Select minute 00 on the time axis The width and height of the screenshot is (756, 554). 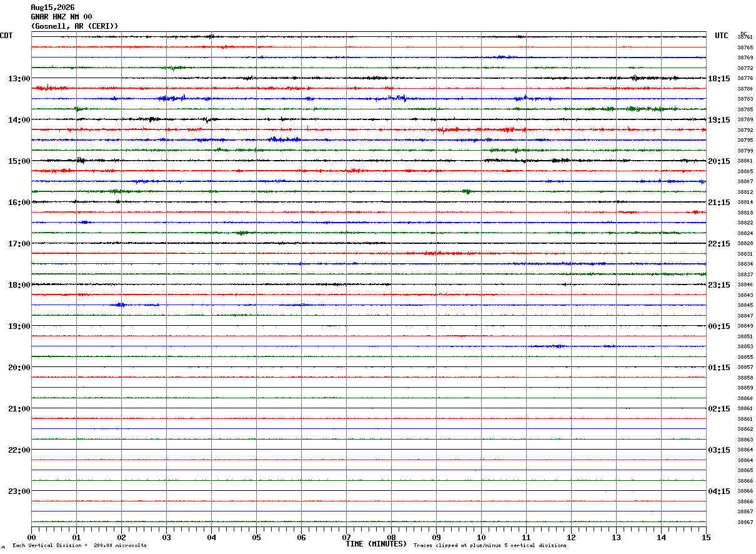31,538
